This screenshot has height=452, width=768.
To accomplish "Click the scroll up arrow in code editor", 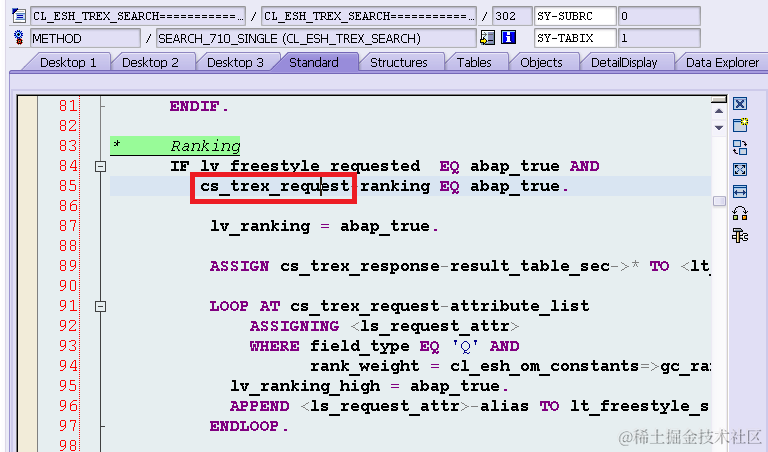I will coord(719,112).
